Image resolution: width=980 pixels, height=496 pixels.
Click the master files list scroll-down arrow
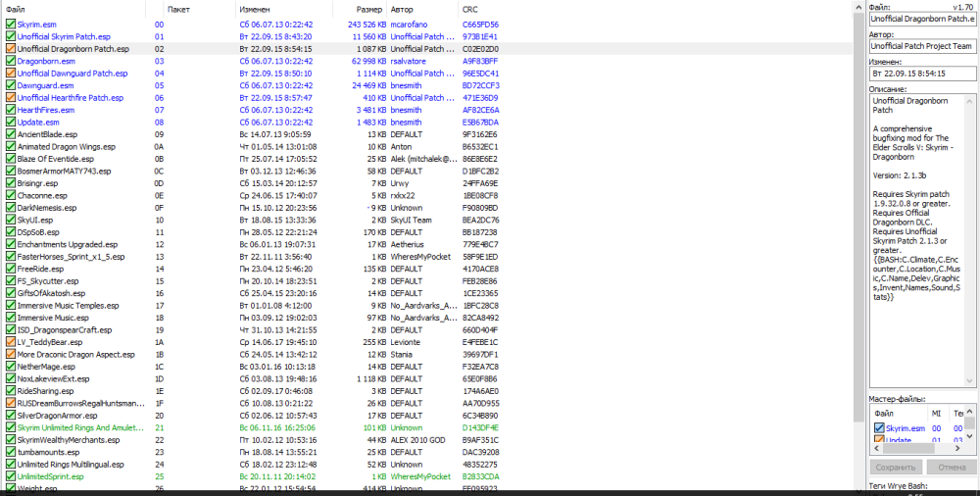coord(970,436)
